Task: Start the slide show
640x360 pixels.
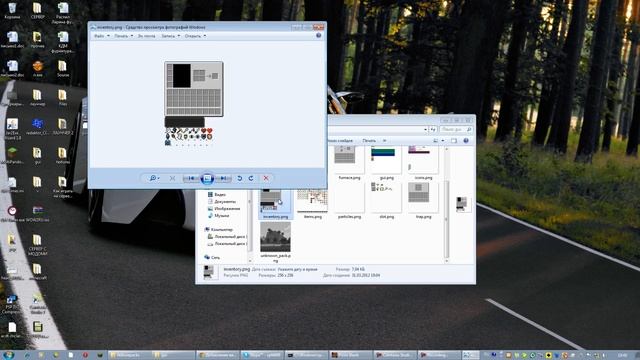Action: (x=207, y=178)
